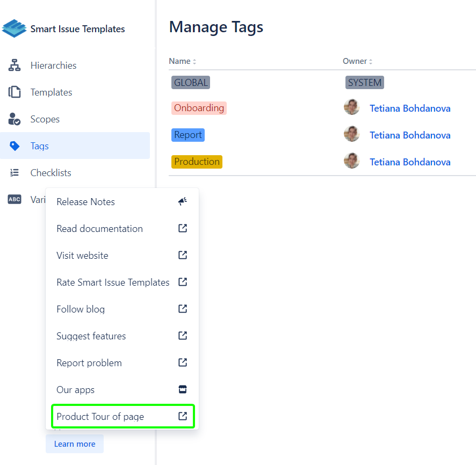Click the ABC Variables icon in sidebar
476x465 pixels.
coord(15,200)
